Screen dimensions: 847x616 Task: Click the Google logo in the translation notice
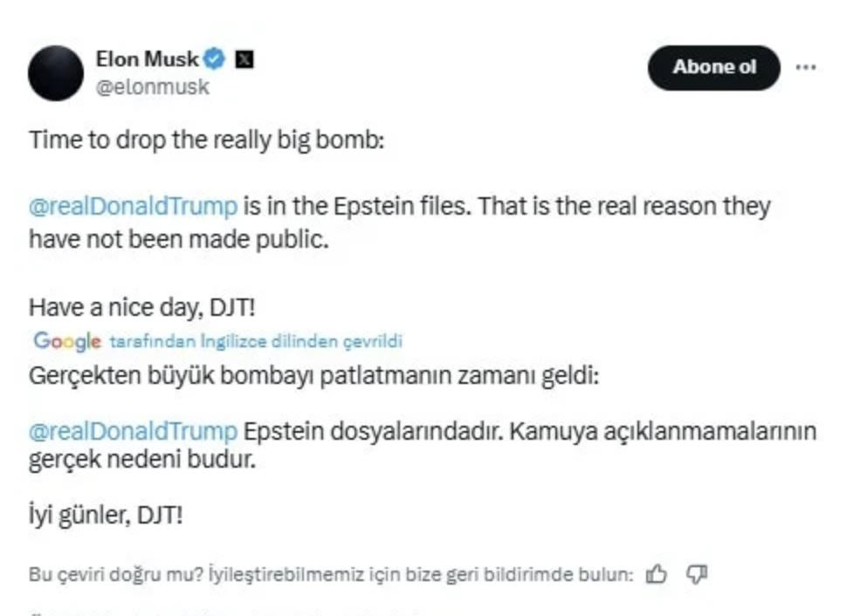[65, 342]
